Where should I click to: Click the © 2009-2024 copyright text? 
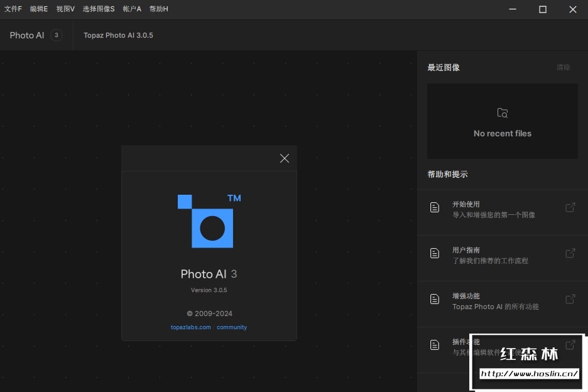click(x=209, y=313)
